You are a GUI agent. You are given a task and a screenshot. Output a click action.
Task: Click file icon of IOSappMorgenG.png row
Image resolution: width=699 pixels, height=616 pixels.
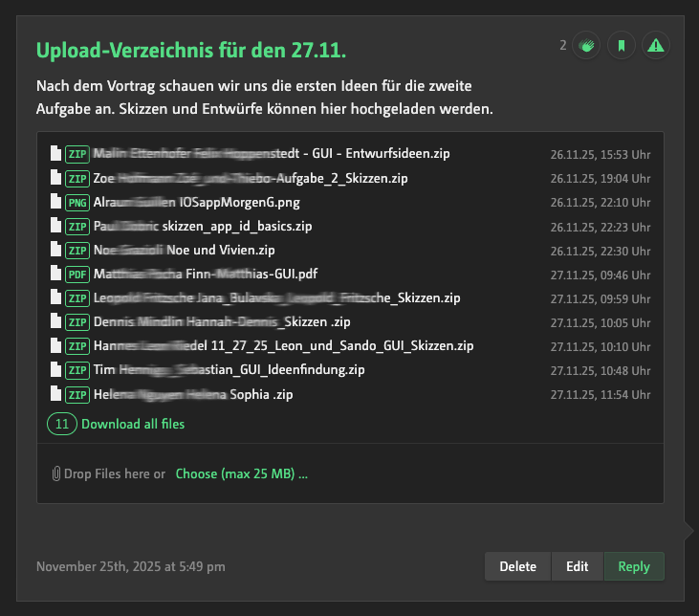click(x=55, y=202)
